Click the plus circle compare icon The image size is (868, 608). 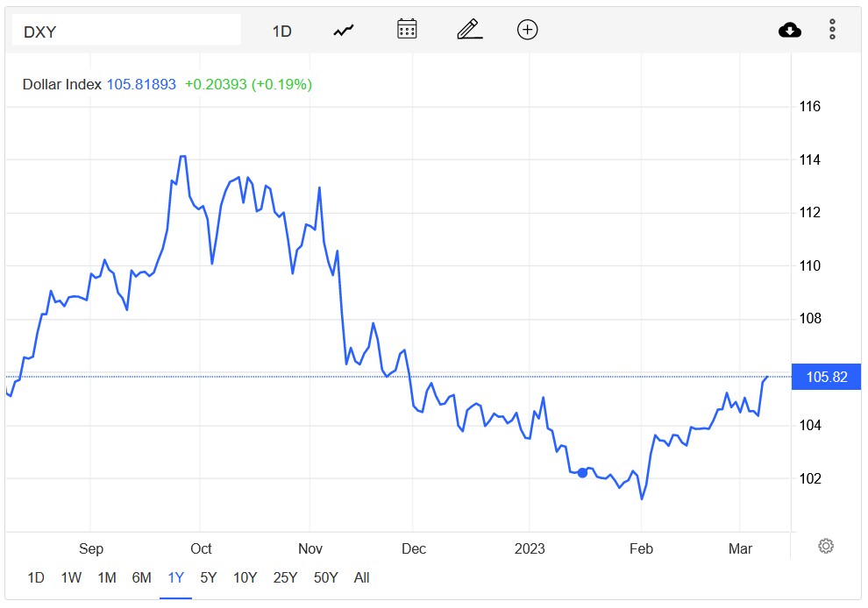point(527,30)
